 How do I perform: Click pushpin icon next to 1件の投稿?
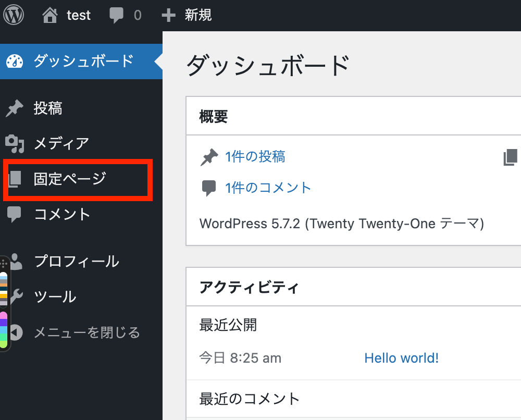(x=209, y=157)
